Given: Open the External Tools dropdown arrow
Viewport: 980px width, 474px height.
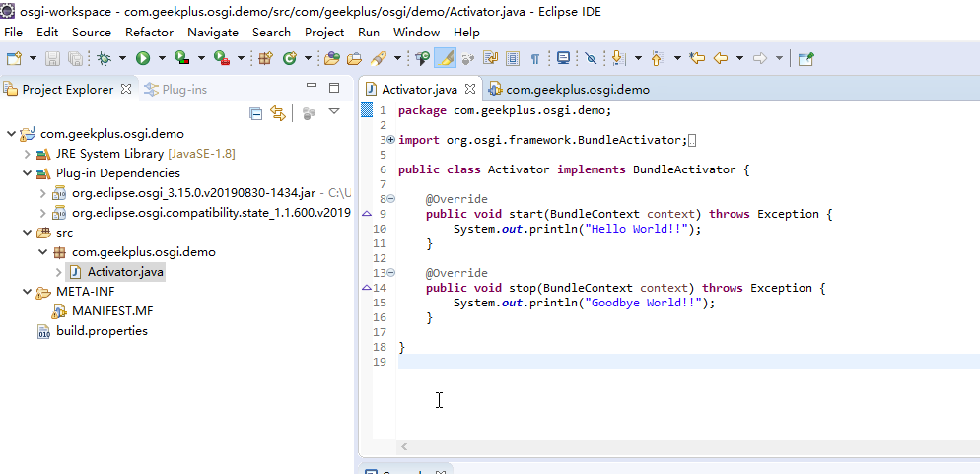Looking at the screenshot, I should point(241,59).
